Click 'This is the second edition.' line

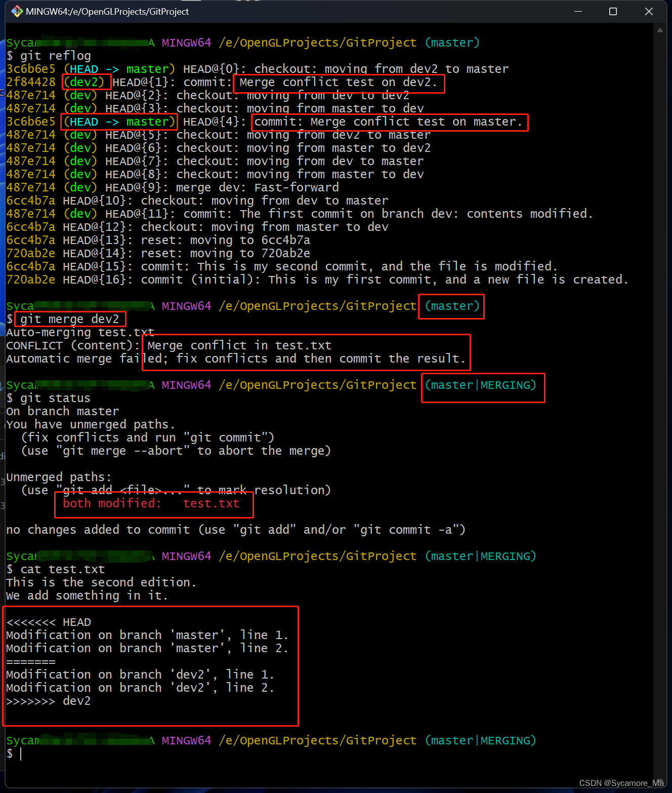pos(101,582)
